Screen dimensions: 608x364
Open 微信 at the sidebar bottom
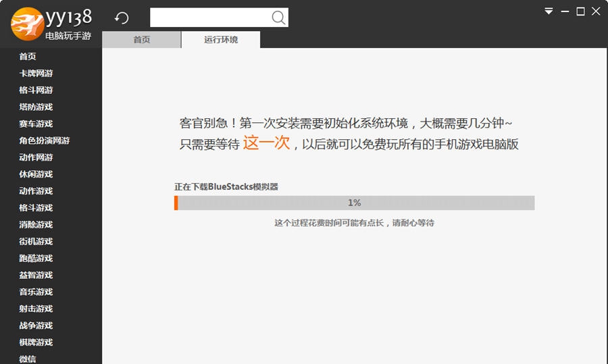pyautogui.click(x=28, y=359)
